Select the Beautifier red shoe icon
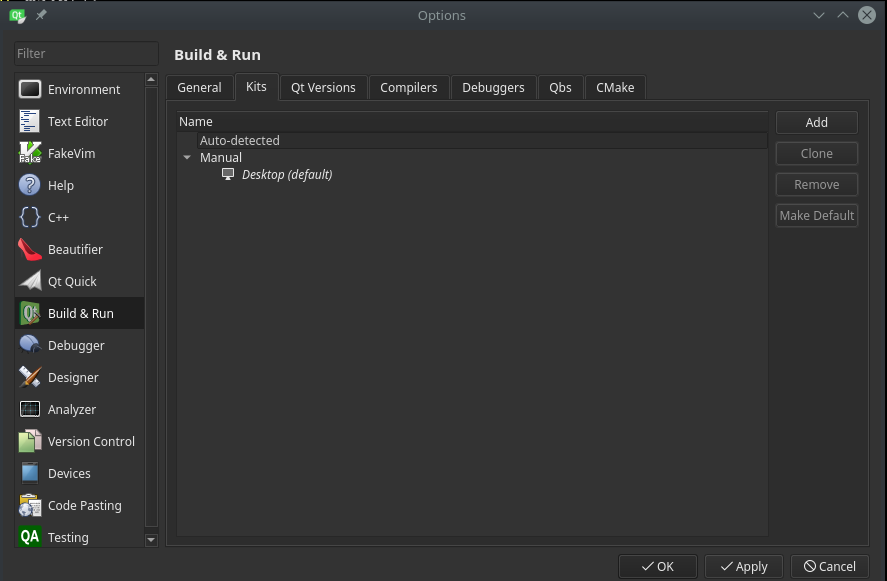The height and width of the screenshot is (581, 887). 30,249
